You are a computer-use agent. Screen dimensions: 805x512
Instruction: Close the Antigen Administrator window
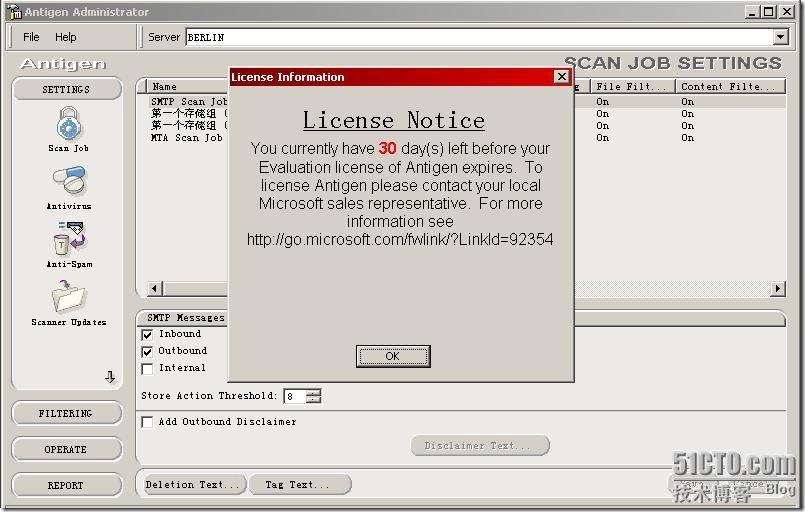tap(787, 11)
